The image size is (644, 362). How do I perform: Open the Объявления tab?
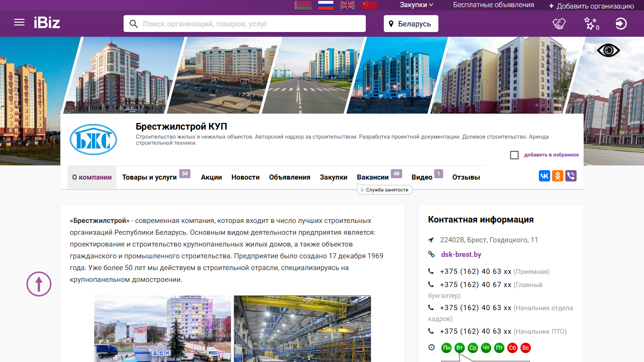point(289,177)
